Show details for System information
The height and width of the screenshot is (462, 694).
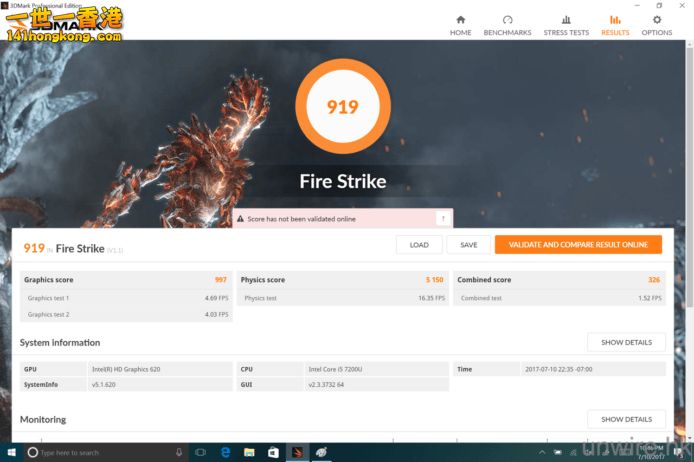[626, 342]
